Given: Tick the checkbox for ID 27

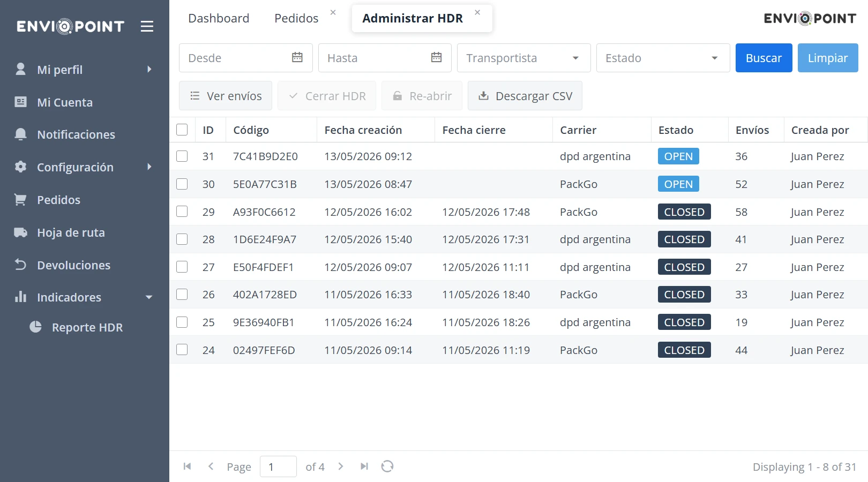Looking at the screenshot, I should 182,267.
